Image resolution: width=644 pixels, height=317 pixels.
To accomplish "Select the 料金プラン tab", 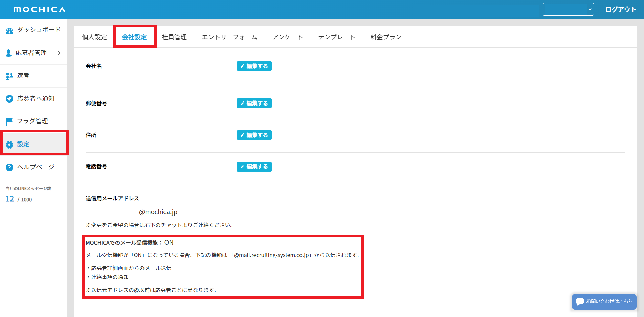I will pos(386,37).
